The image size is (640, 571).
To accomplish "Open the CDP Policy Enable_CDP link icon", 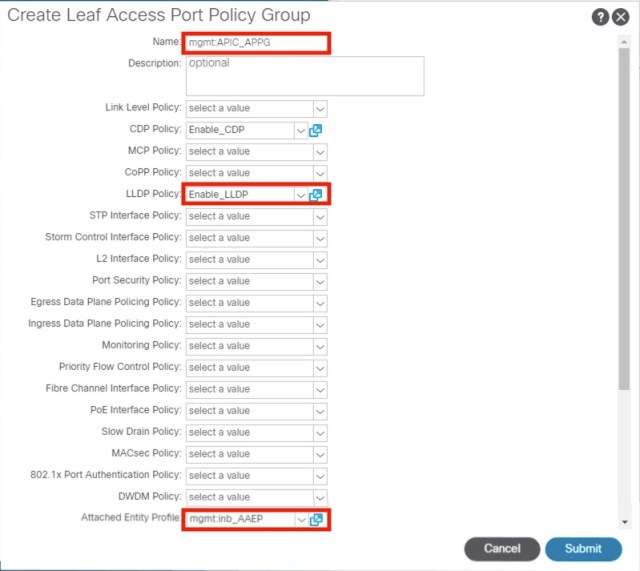I will coord(315,130).
